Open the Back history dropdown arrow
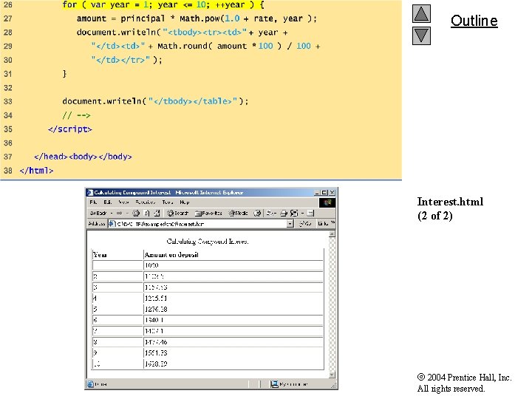The height and width of the screenshot is (399, 532). pos(112,213)
